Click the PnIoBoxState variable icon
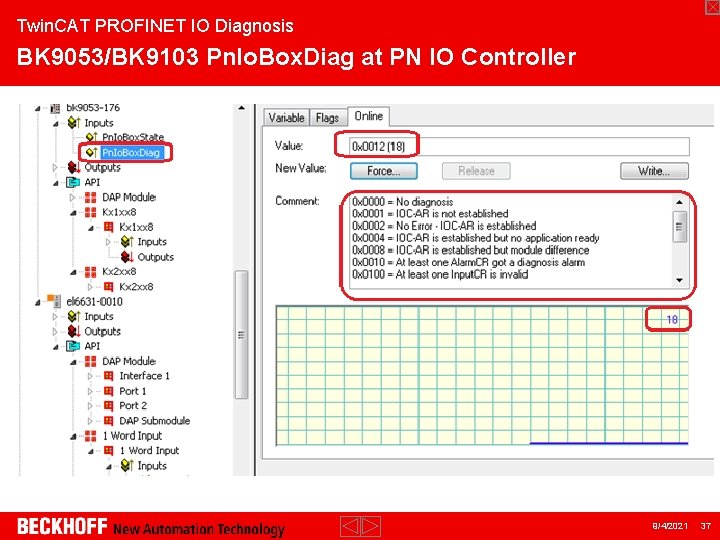Screen dimensions: 720x540 tap(92, 137)
